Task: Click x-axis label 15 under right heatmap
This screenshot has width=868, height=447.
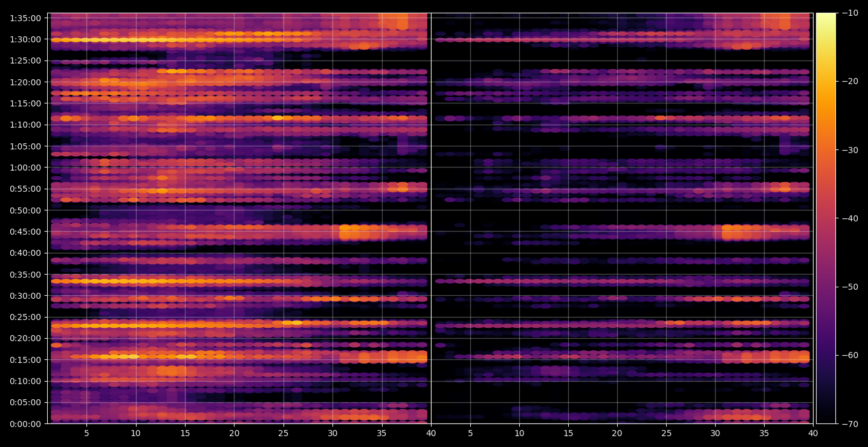Action: tap(568, 433)
